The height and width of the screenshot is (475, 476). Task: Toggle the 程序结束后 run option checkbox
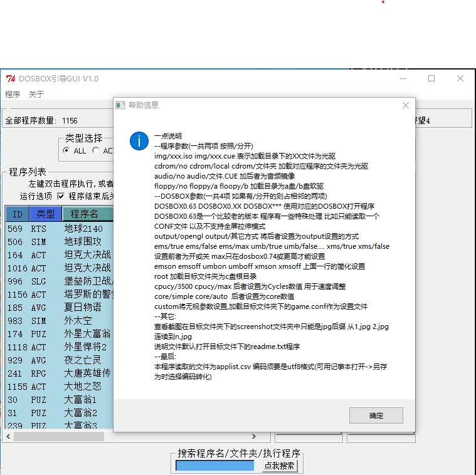pos(61,196)
